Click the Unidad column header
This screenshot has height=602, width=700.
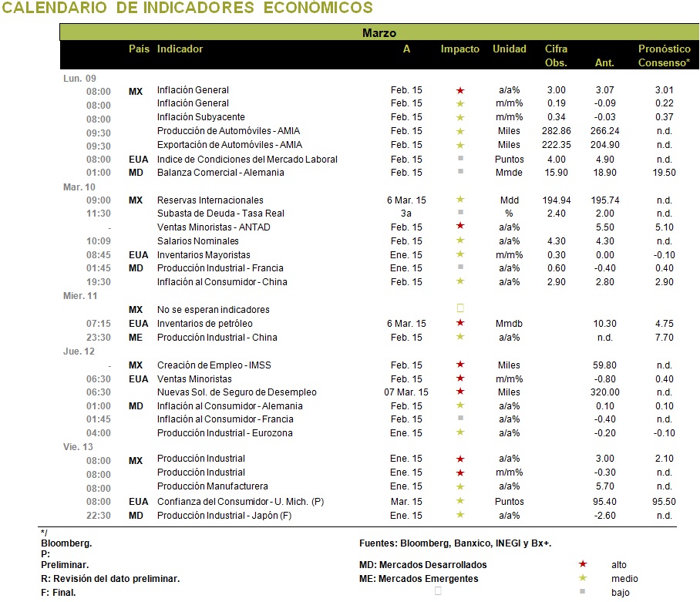(x=510, y=49)
